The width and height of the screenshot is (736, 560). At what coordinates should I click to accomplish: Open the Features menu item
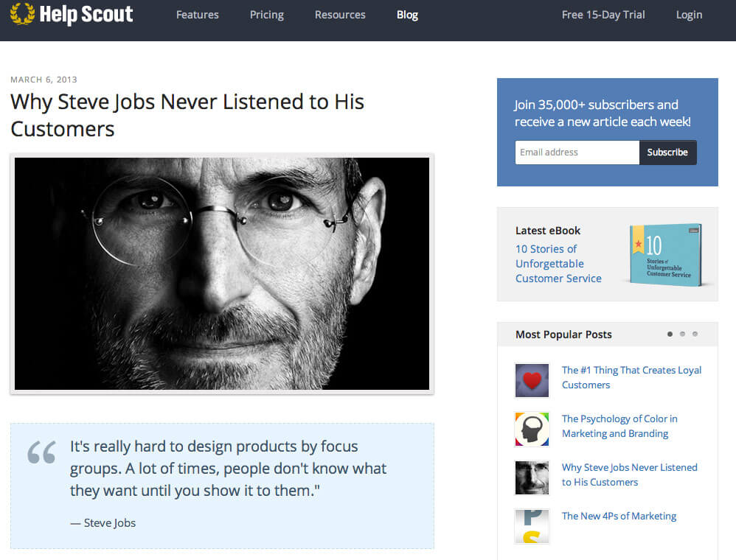(198, 15)
